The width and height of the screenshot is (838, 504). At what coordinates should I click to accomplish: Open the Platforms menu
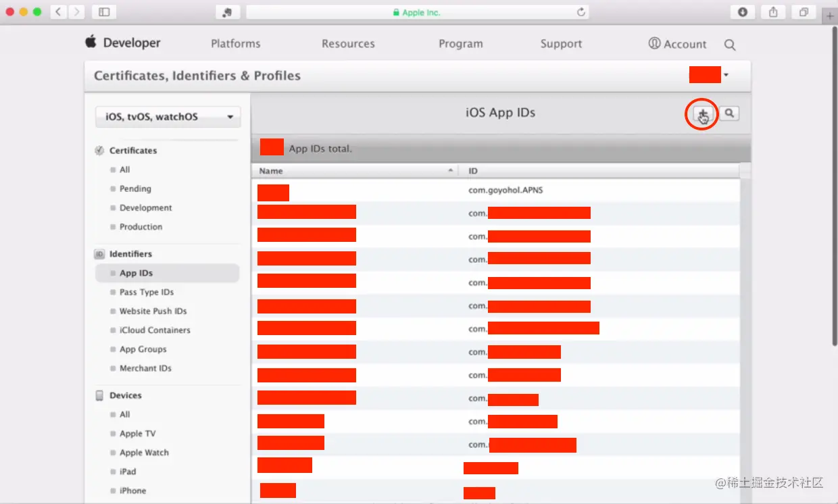pos(235,44)
